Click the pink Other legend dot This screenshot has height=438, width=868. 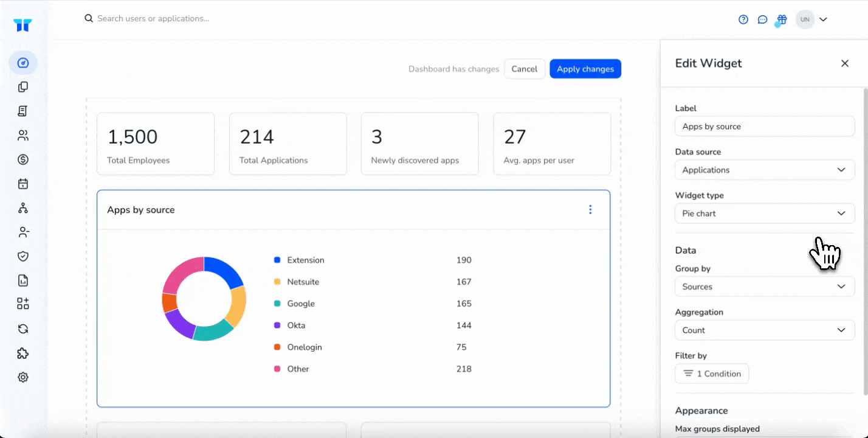pyautogui.click(x=277, y=369)
